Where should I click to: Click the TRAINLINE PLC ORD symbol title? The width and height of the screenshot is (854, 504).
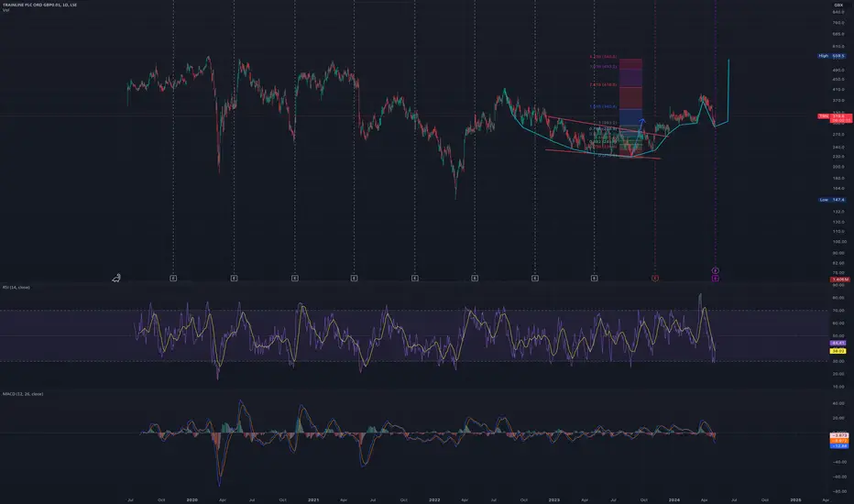coord(39,5)
